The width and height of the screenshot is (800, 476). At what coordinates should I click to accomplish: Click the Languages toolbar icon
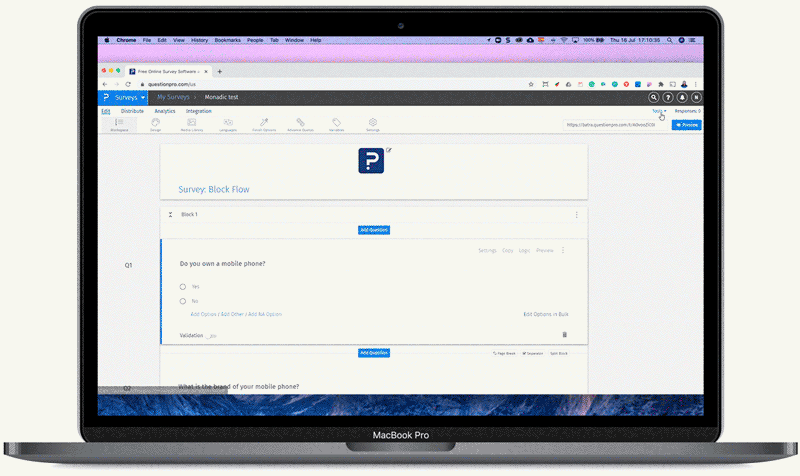click(x=228, y=124)
